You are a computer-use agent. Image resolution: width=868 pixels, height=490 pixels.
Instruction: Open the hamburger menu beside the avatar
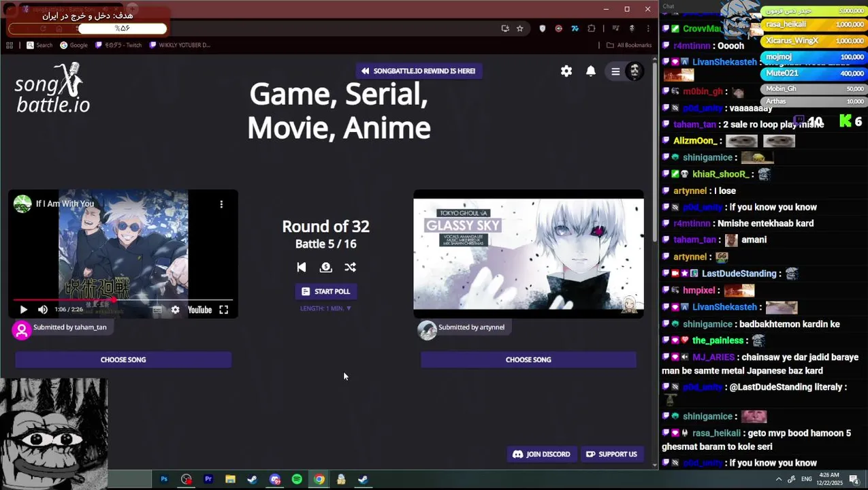615,71
